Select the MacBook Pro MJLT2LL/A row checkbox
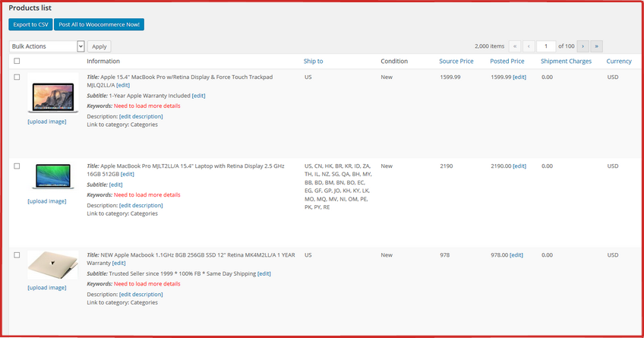Viewport: 644px width, 338px height. 17,166
